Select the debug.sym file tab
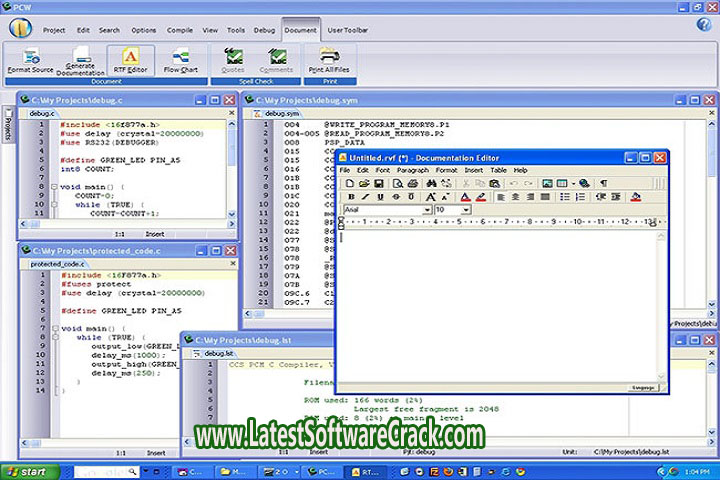The image size is (720, 480). tap(281, 114)
